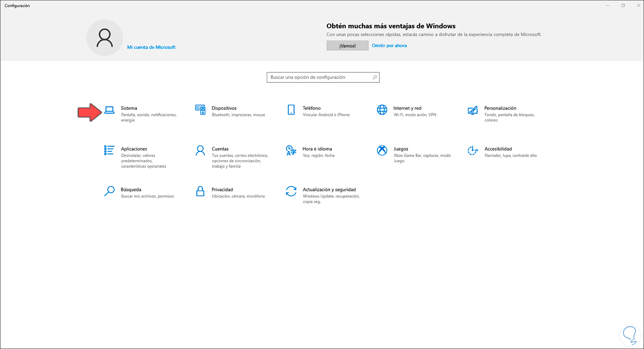Focus the Buscar una opción de configuración field
Screen dimensions: 644x349
318,77
